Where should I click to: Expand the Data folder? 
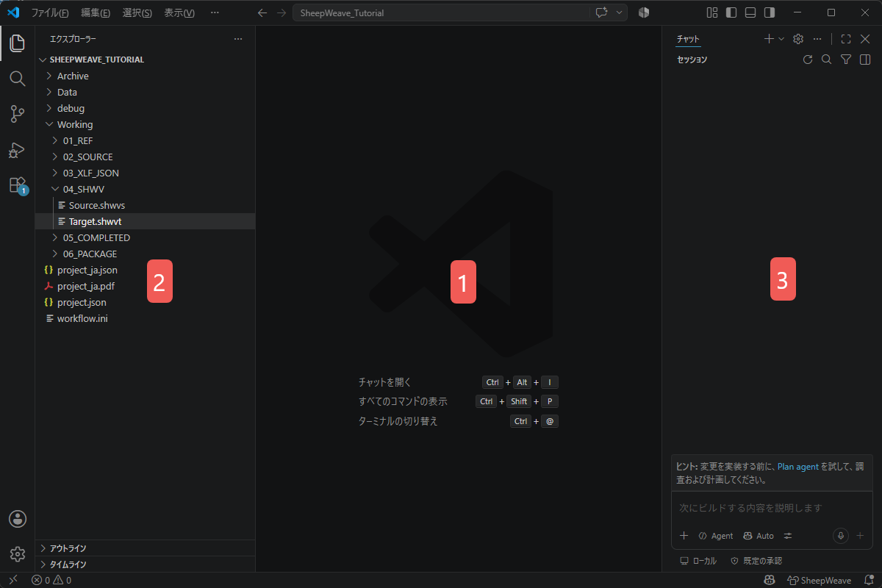tap(145, 92)
